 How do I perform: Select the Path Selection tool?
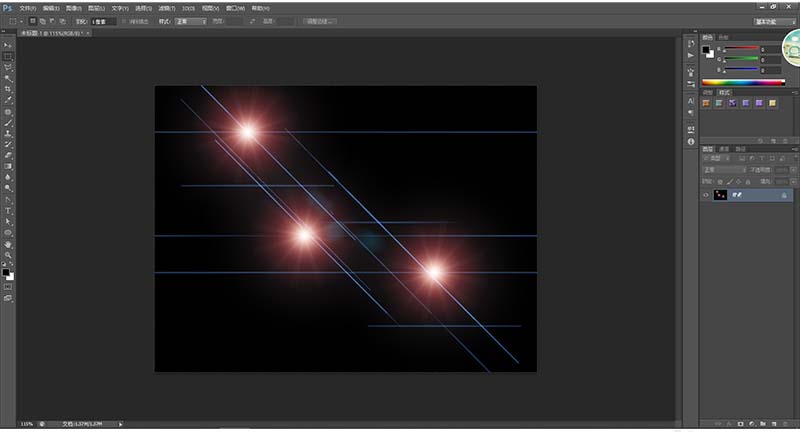tap(8, 222)
